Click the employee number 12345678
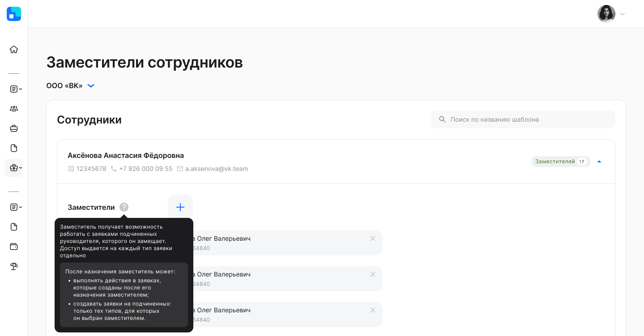The height and width of the screenshot is (336, 644). pyautogui.click(x=91, y=169)
